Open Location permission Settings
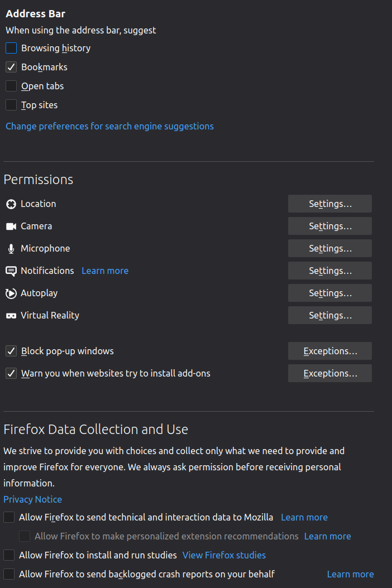This screenshot has width=392, height=588. [330, 204]
